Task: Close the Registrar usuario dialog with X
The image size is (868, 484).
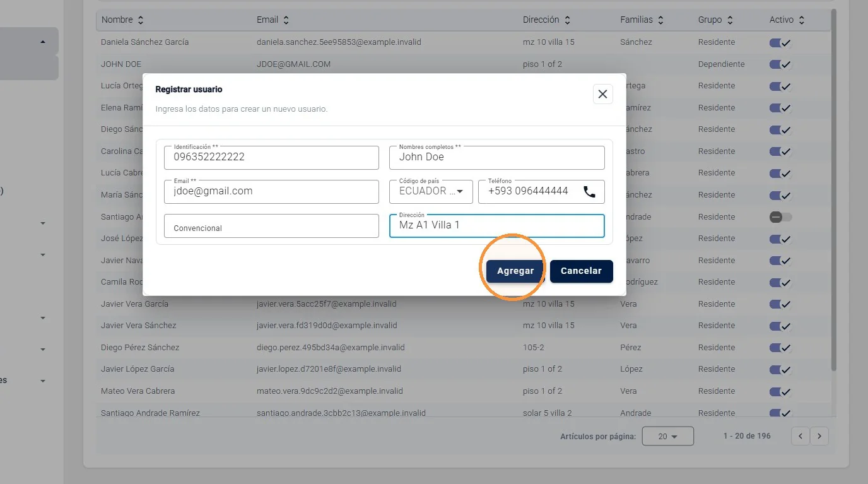Action: coord(602,94)
